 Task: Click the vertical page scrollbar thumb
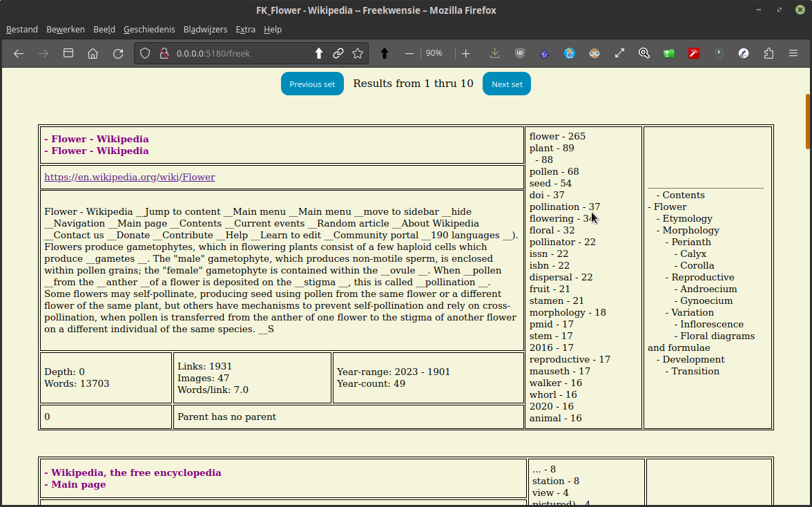pyautogui.click(x=808, y=121)
